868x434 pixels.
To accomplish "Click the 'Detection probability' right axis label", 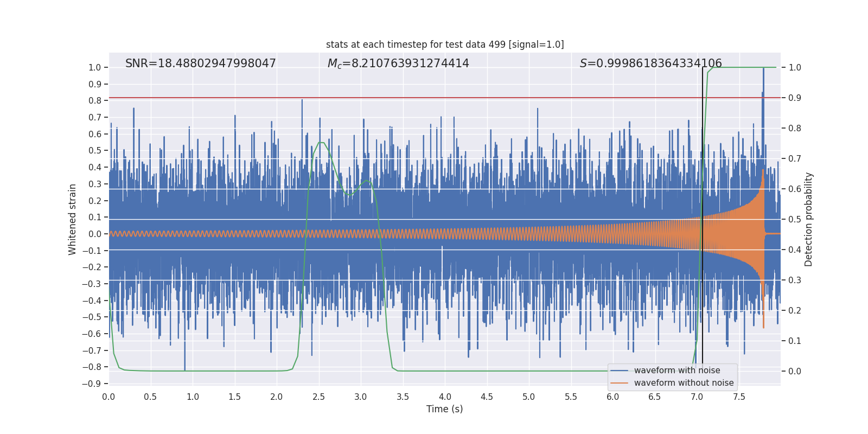I will tap(809, 219).
